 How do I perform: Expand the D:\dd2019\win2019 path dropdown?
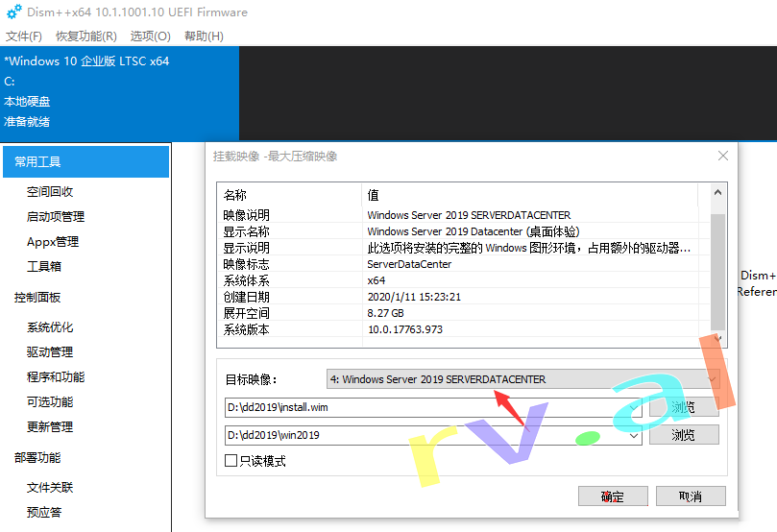pyautogui.click(x=634, y=435)
